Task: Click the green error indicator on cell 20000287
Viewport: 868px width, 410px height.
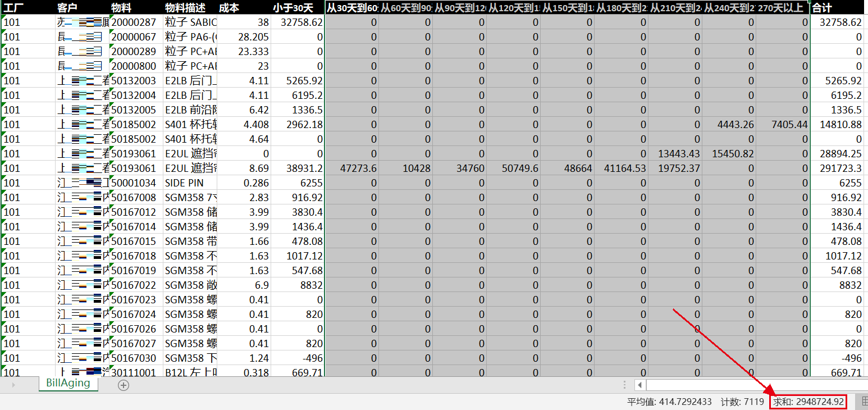Action: click(110, 19)
